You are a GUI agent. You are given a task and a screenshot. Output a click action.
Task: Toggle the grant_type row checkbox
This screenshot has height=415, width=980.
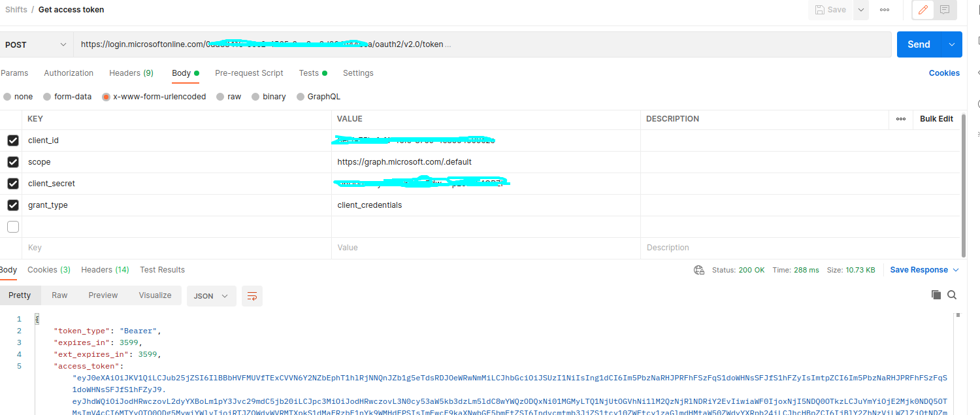pos(13,205)
